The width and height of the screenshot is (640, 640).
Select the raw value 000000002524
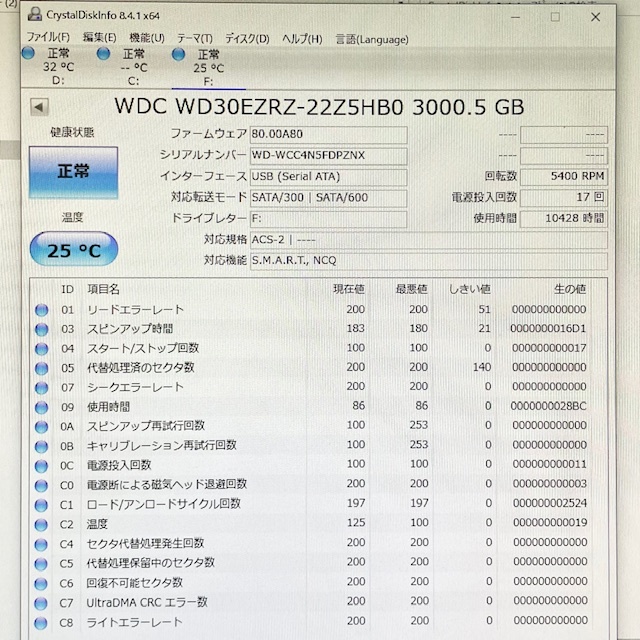pos(550,503)
